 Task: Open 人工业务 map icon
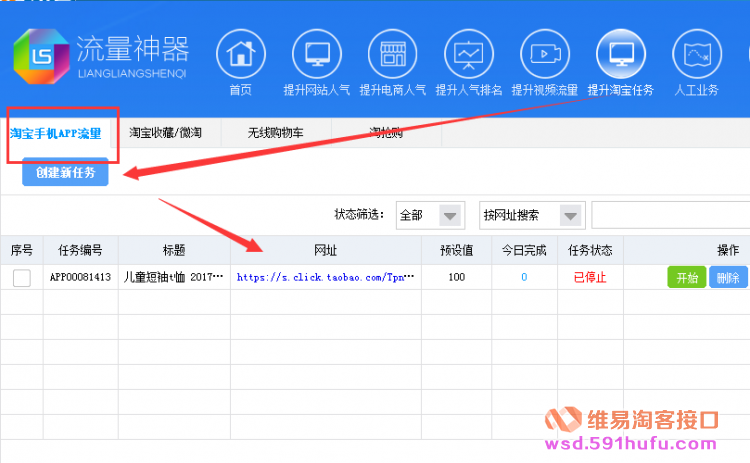697,54
